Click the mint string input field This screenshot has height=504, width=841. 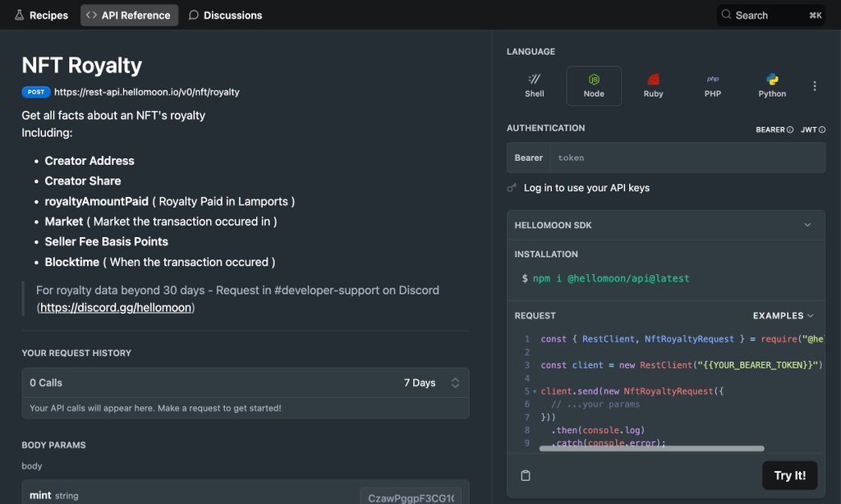click(x=411, y=498)
